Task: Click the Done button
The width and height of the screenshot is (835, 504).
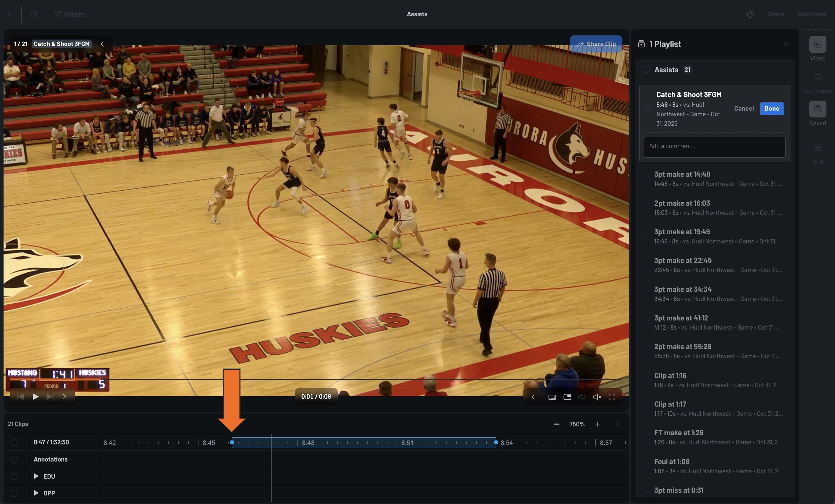Action: pos(772,109)
